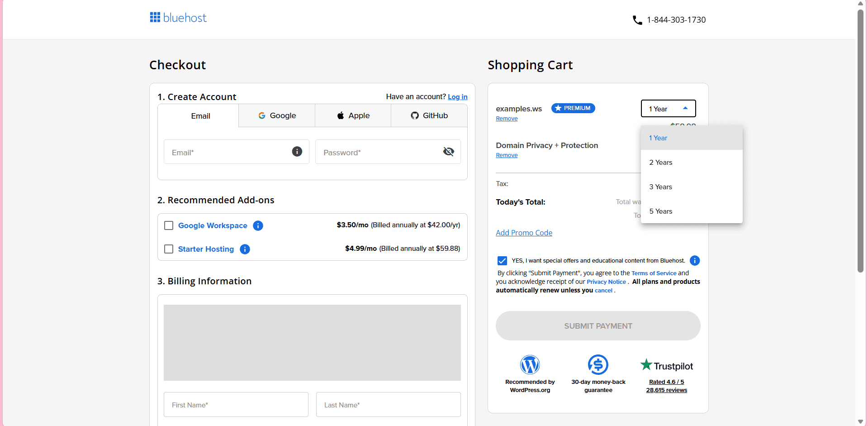The height and width of the screenshot is (426, 868).
Task: Click the 30-day money-back guarantee icon
Action: (x=598, y=364)
